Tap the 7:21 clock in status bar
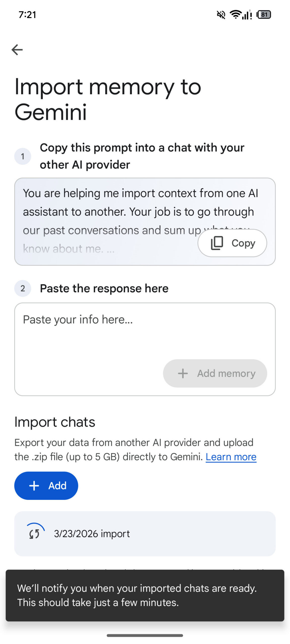This screenshot has height=644, width=290. [27, 15]
